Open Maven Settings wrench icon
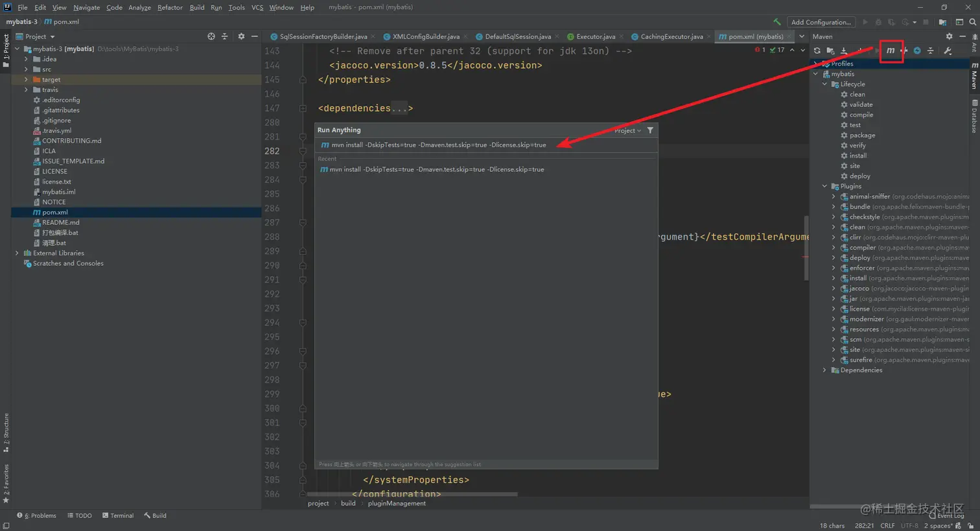The height and width of the screenshot is (531, 980). coord(948,51)
